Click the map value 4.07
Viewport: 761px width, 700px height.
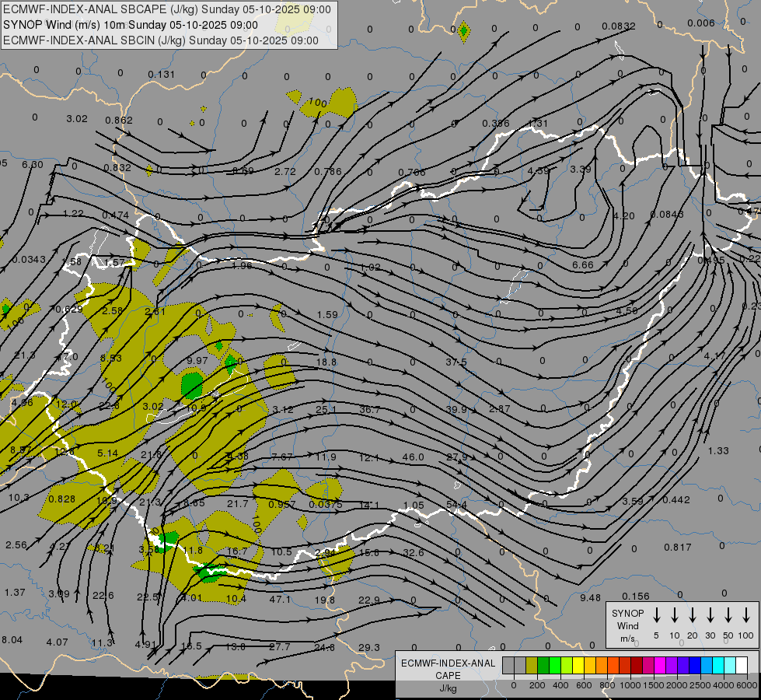coord(57,642)
